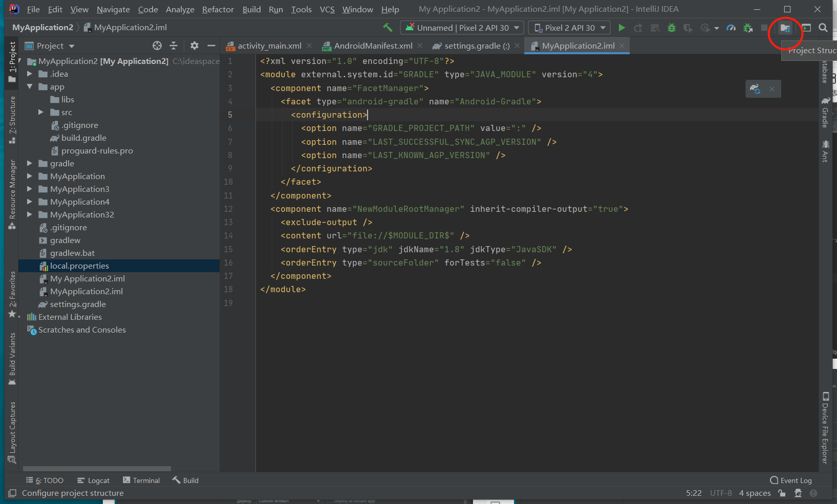Dismiss the Gradle changes floating popup
The width and height of the screenshot is (837, 504).
pos(772,89)
